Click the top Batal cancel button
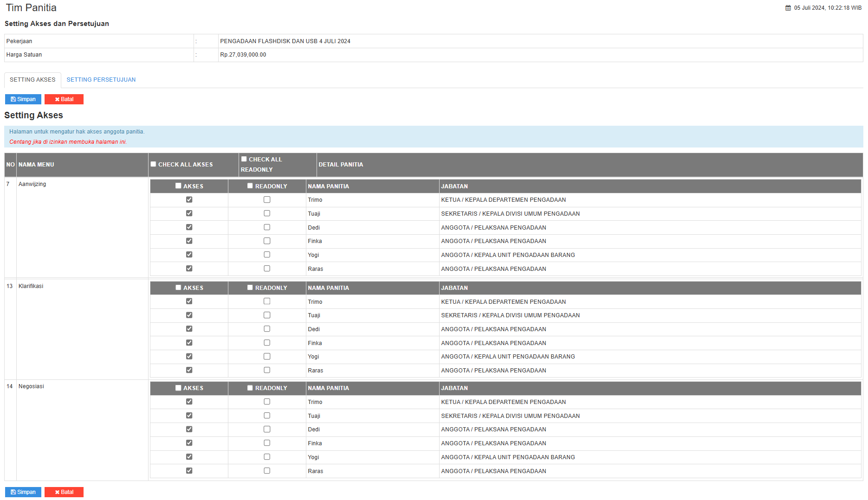 pos(64,99)
